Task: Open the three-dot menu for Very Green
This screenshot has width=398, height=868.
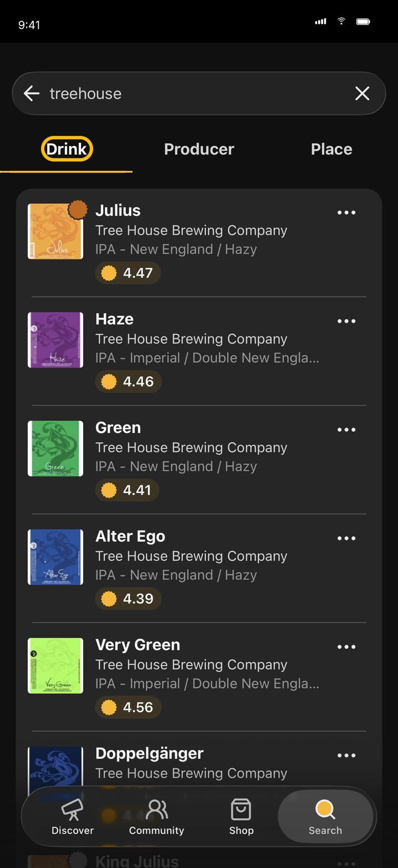Action: [346, 647]
